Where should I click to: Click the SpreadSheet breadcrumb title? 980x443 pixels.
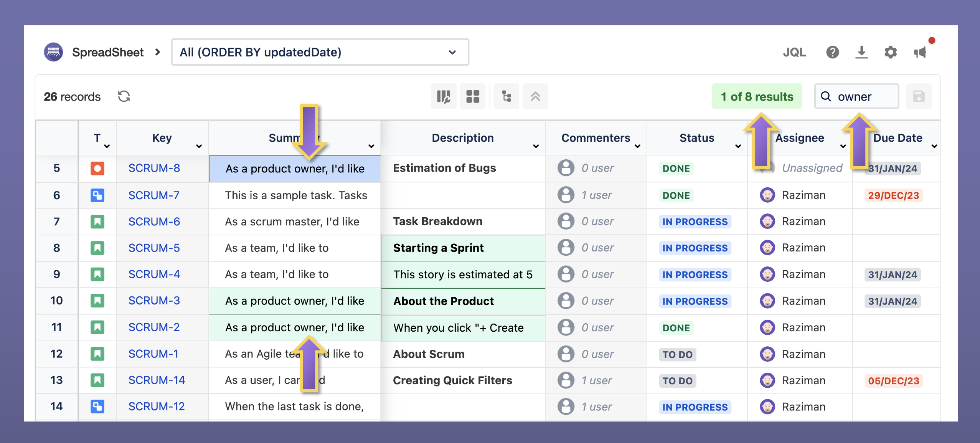[x=107, y=52]
